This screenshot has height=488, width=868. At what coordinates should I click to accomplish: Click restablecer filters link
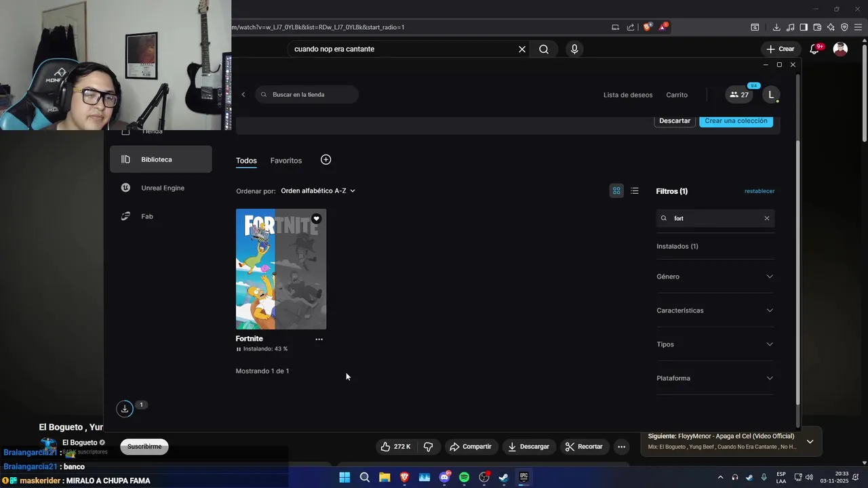point(759,191)
